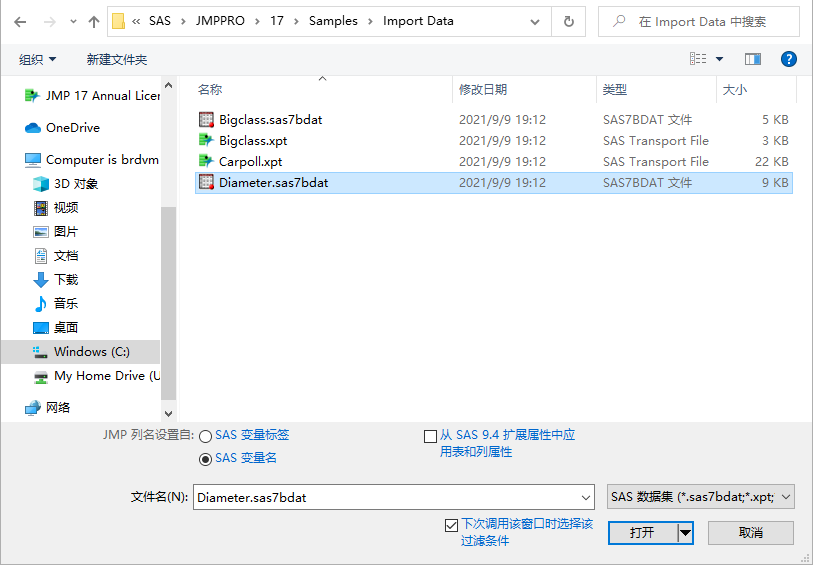Refresh the Import Data folder
The height and width of the screenshot is (565, 813).
569,22
